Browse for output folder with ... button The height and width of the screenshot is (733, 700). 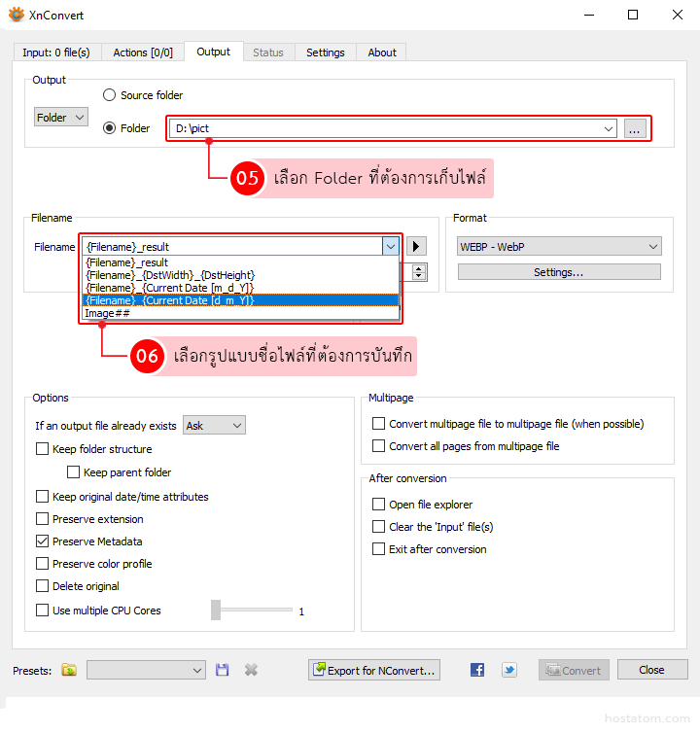pos(634,128)
